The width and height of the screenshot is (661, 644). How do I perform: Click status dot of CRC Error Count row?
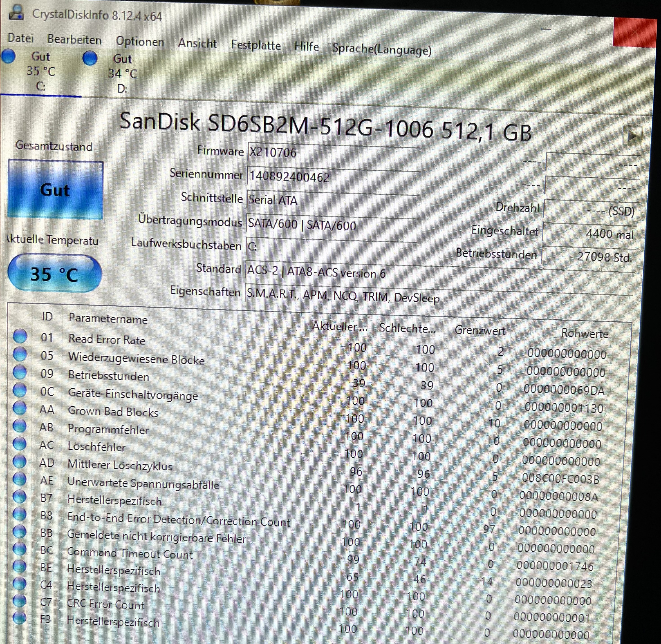pos(19,600)
